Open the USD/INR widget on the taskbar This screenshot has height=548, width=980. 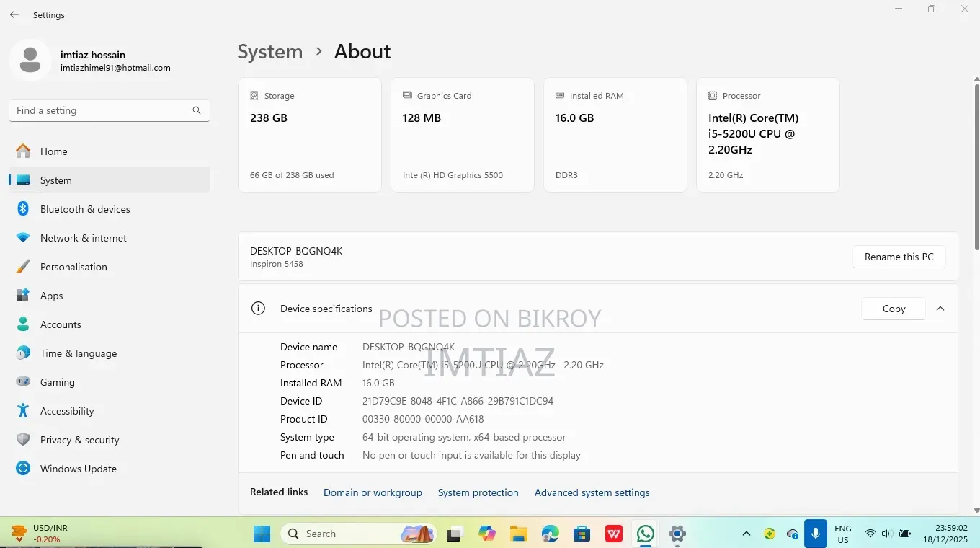pyautogui.click(x=40, y=534)
